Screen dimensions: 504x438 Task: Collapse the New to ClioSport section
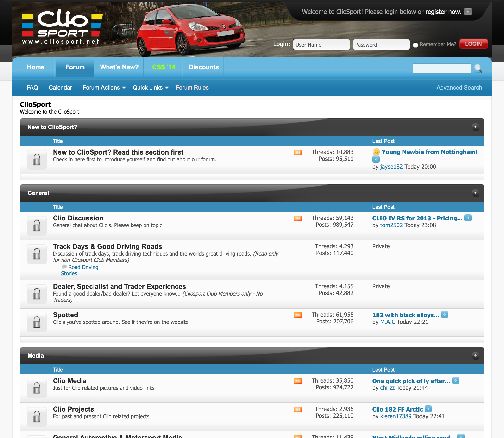point(475,127)
